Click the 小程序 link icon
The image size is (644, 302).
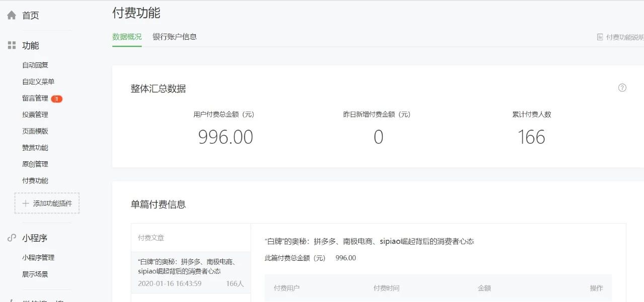(x=12, y=238)
